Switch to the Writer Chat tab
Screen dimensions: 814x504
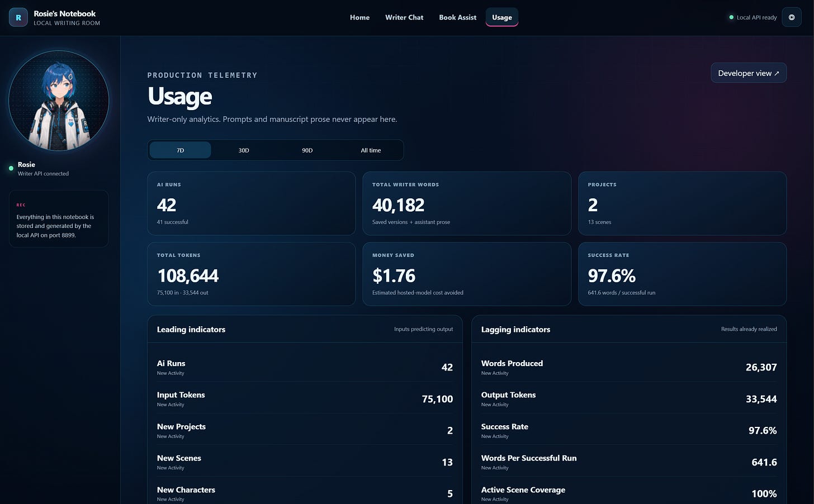click(404, 17)
